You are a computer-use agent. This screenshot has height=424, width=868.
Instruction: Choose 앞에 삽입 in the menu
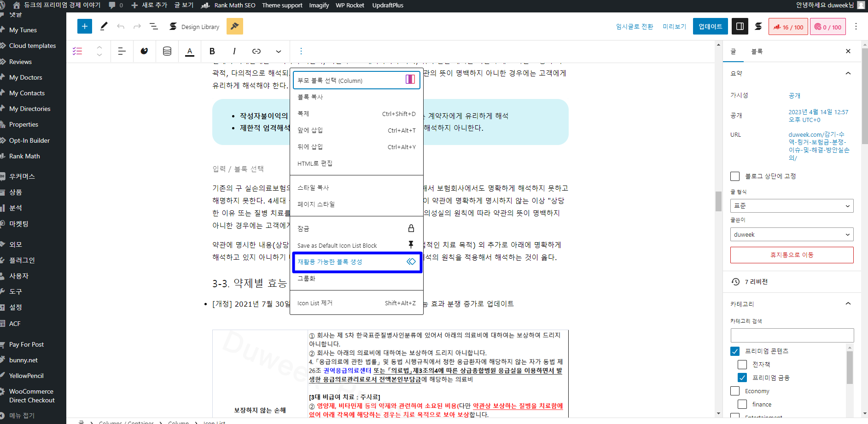357,130
